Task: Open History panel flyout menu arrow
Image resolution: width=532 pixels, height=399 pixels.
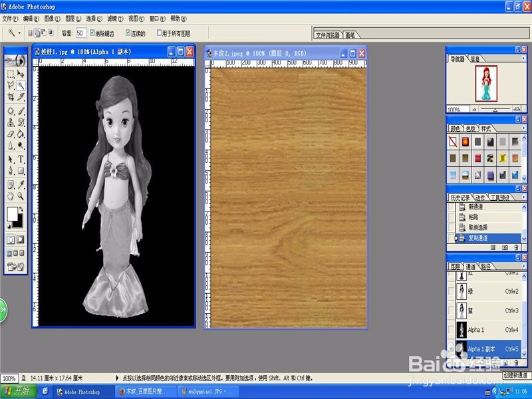Action: 523,197
